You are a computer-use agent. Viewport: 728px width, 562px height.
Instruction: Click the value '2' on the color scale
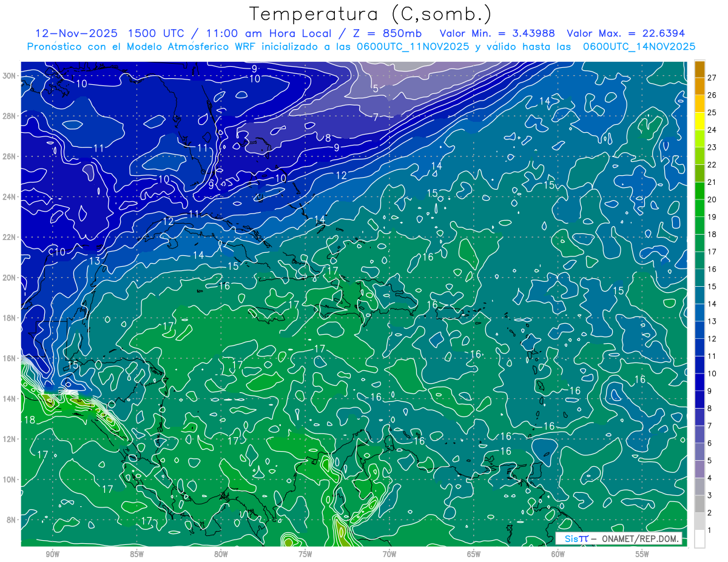710,513
